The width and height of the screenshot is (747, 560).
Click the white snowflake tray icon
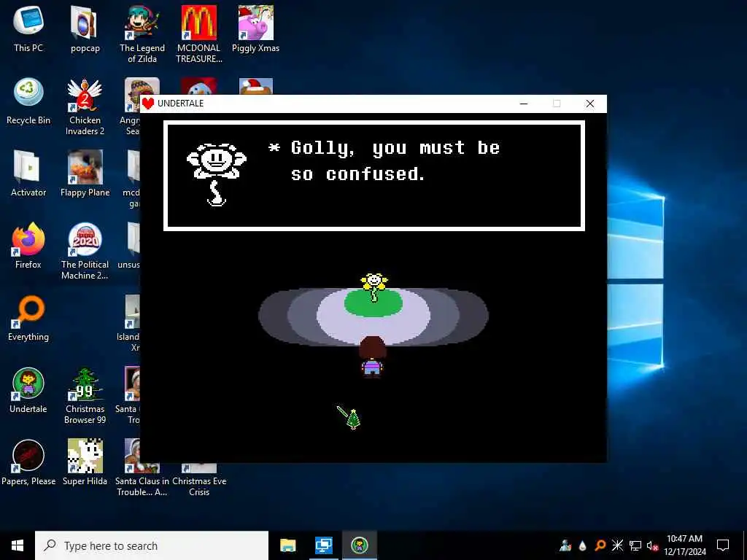point(617,545)
